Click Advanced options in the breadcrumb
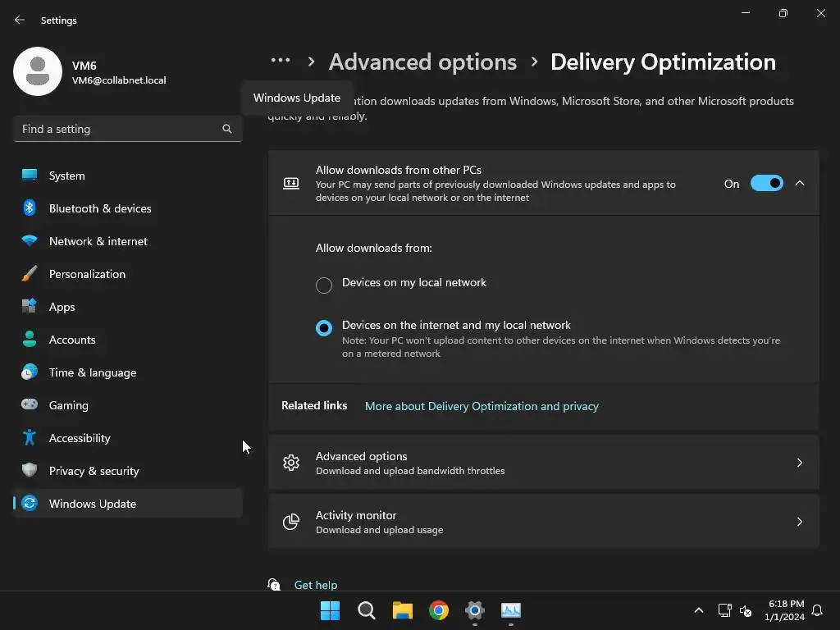The width and height of the screenshot is (840, 630). coord(422,62)
